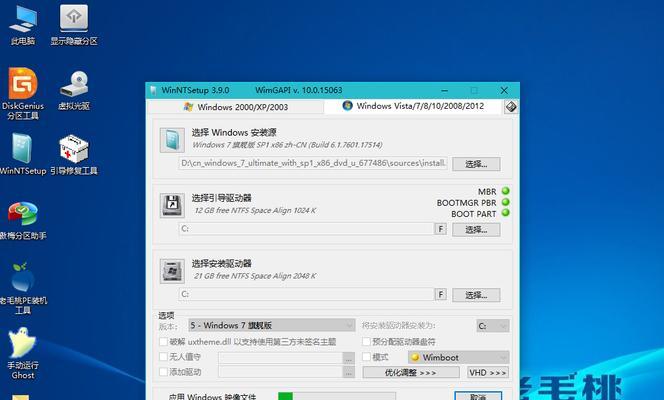The width and height of the screenshot is (664, 400).
Task: Toggle 预分配驱动器盘符 checkbox
Action: pos(367,341)
